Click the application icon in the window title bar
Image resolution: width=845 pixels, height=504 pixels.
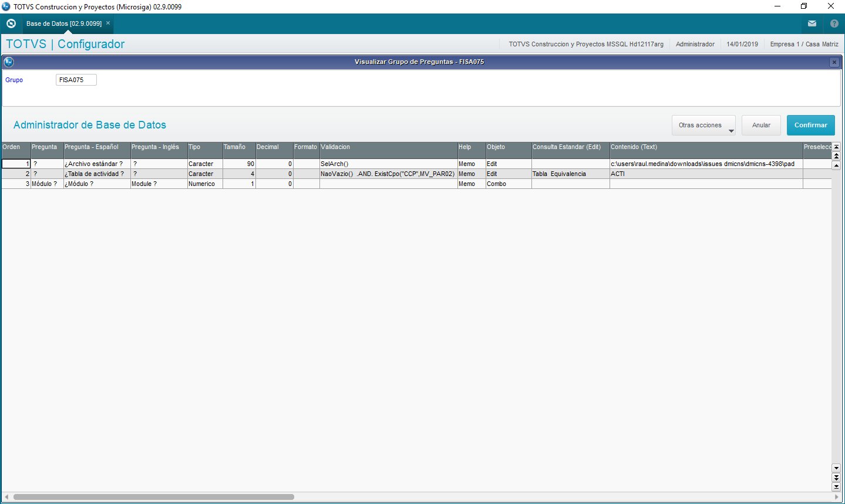coord(6,6)
